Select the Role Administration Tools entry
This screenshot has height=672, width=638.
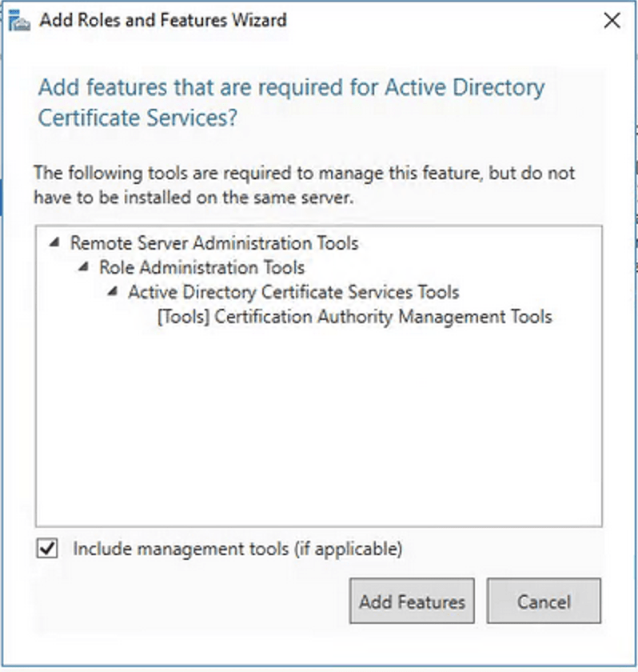[201, 267]
